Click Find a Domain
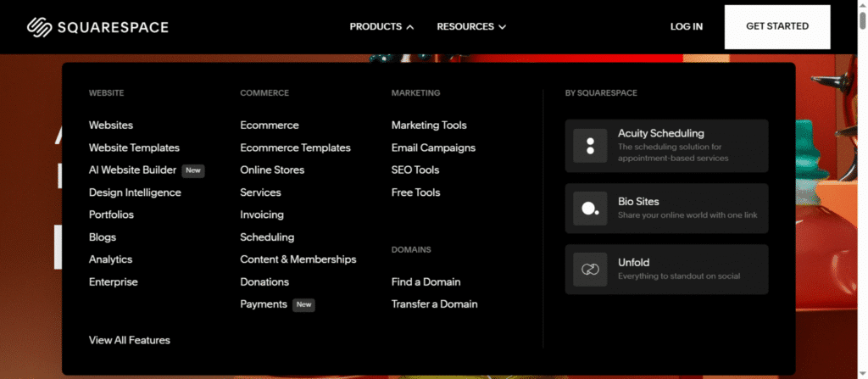The height and width of the screenshot is (379, 868). 426,281
